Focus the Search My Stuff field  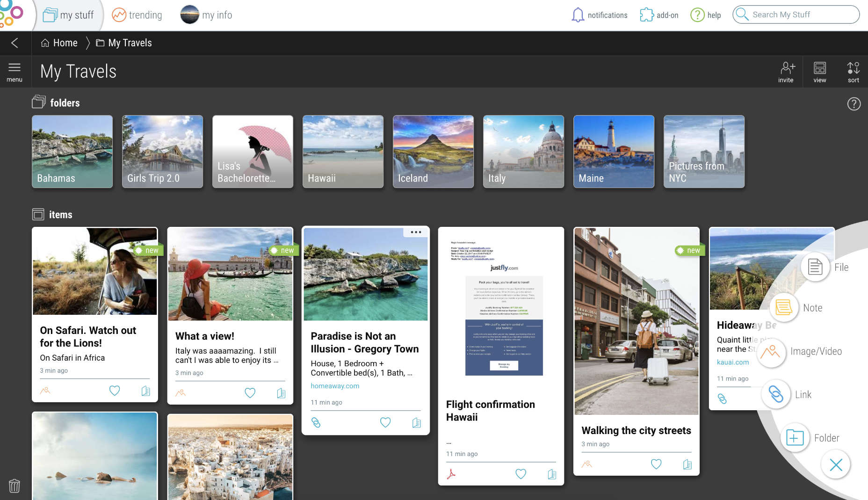click(796, 14)
